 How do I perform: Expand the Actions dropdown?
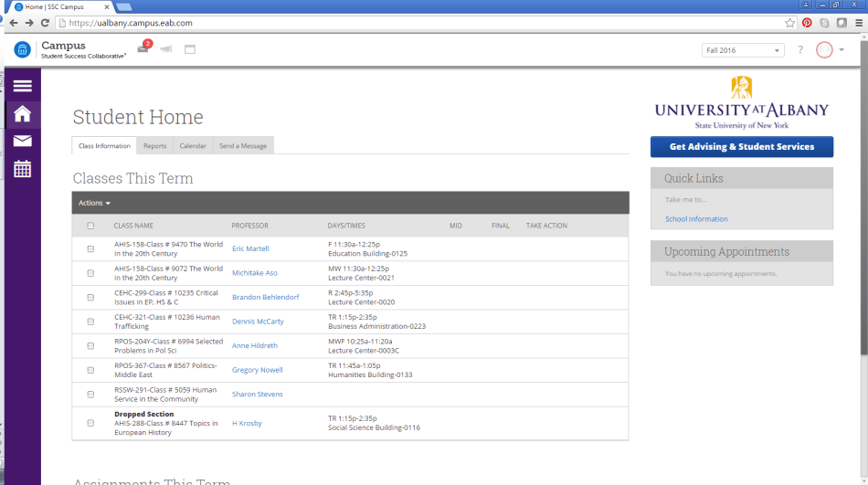[94, 203]
